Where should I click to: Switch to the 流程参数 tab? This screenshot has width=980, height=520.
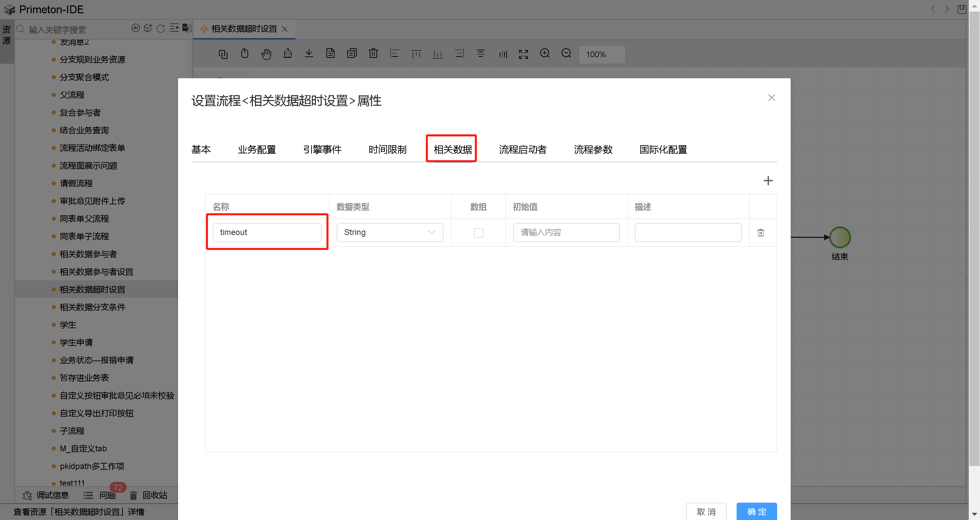pyautogui.click(x=593, y=149)
